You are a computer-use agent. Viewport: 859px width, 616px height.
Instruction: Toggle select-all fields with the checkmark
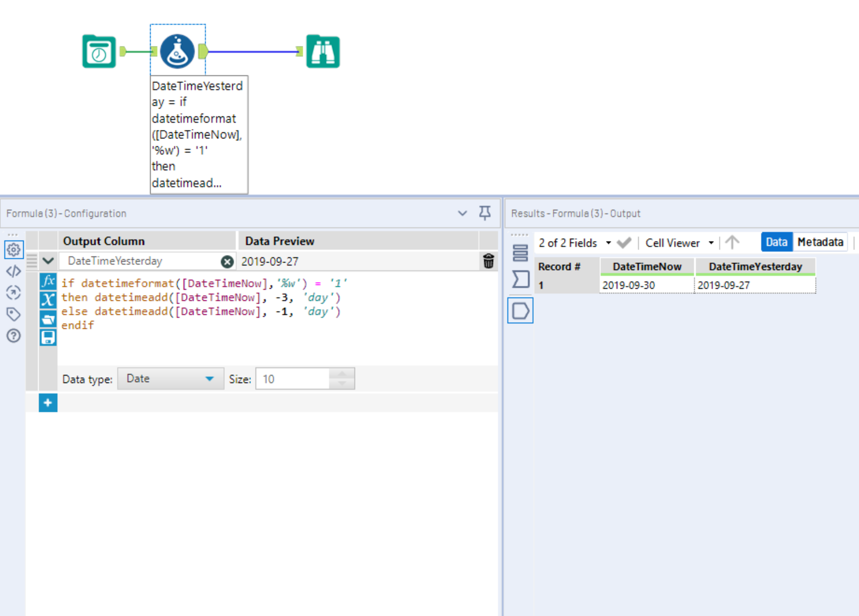click(x=624, y=243)
